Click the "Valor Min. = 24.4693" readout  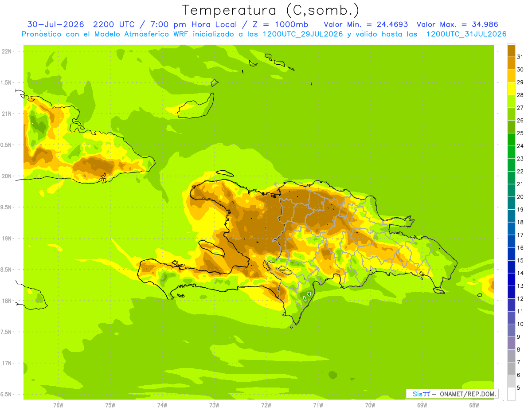coord(366,24)
